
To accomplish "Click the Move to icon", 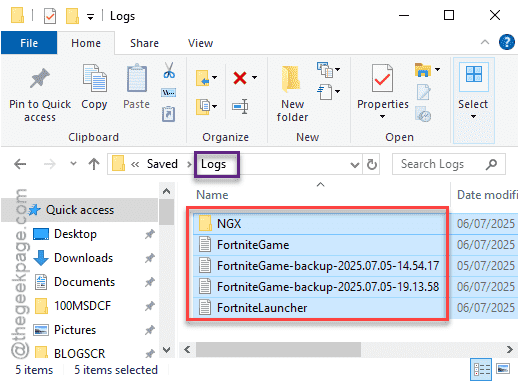I will coord(202,78).
